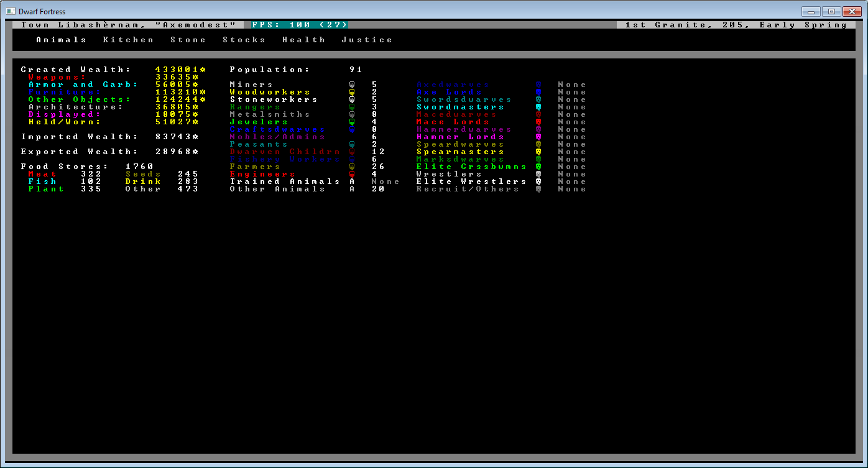This screenshot has height=468, width=868.
Task: Click the 'Architecture:' label
Action: click(x=76, y=107)
